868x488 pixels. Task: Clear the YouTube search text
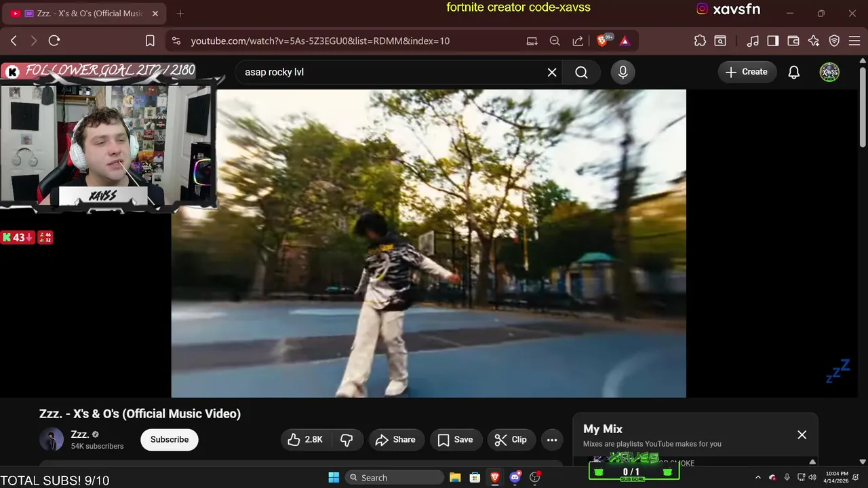click(552, 73)
